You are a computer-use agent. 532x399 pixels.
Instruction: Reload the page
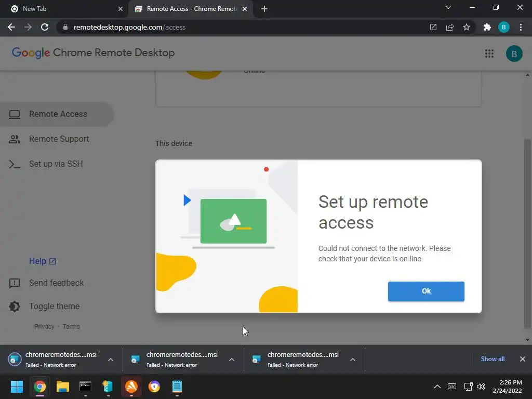[x=45, y=27]
